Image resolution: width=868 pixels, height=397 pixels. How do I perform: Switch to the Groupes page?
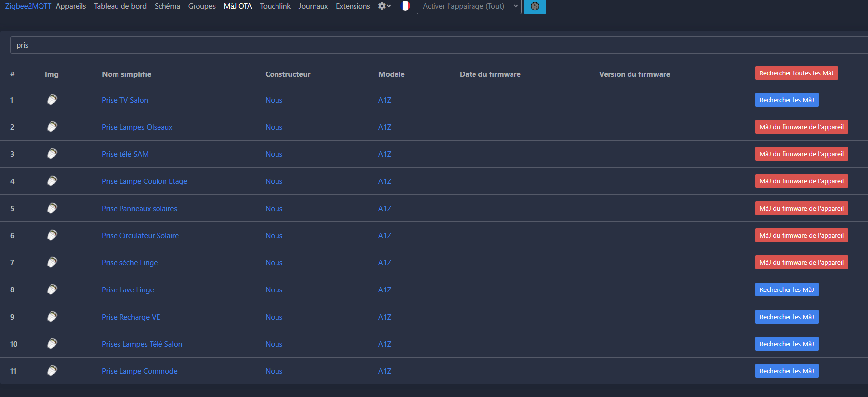(x=202, y=6)
